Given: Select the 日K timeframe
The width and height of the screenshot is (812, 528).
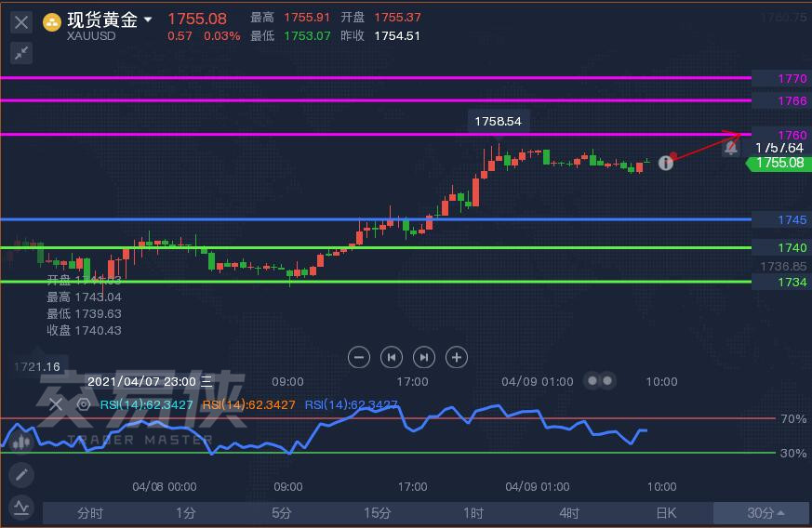Looking at the screenshot, I should 665,513.
